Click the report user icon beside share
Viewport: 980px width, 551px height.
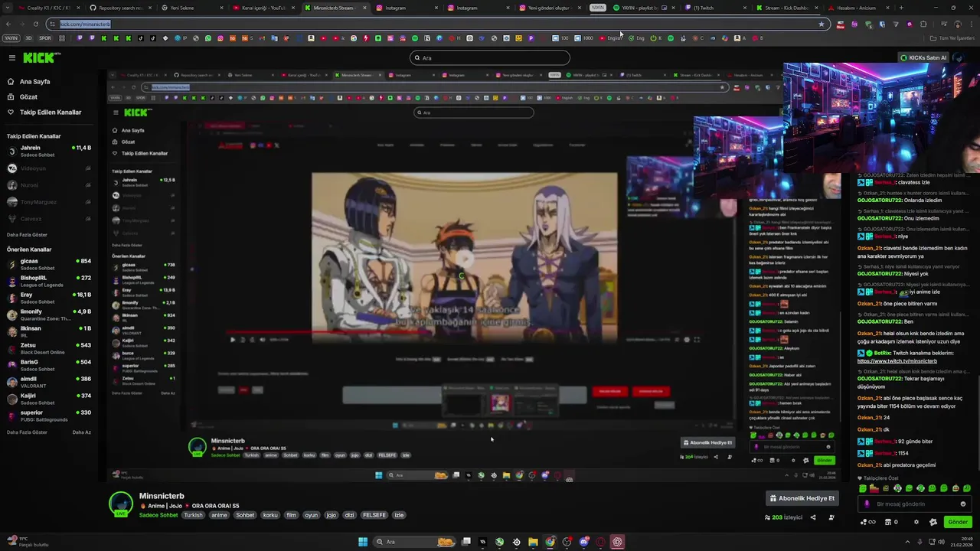click(831, 517)
